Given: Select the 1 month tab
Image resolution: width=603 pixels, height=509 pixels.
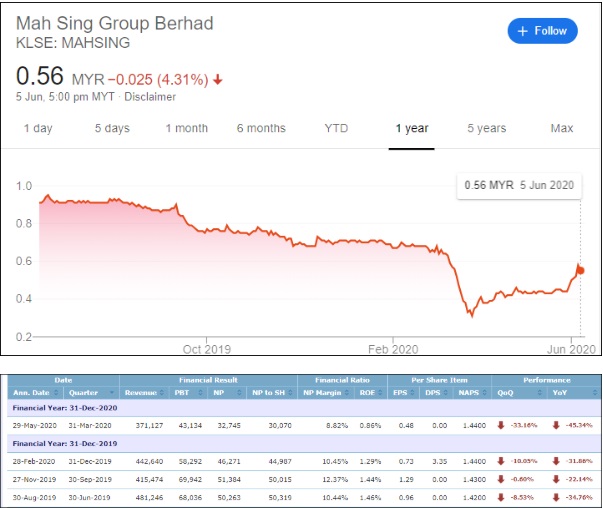Looking at the screenshot, I should (187, 128).
